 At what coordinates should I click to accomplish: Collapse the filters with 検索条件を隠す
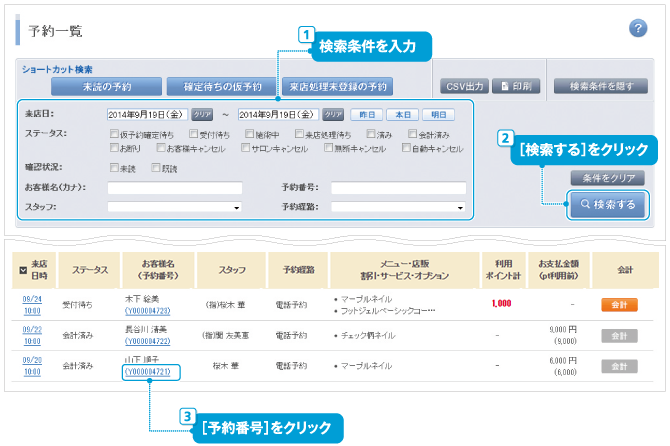(600, 86)
